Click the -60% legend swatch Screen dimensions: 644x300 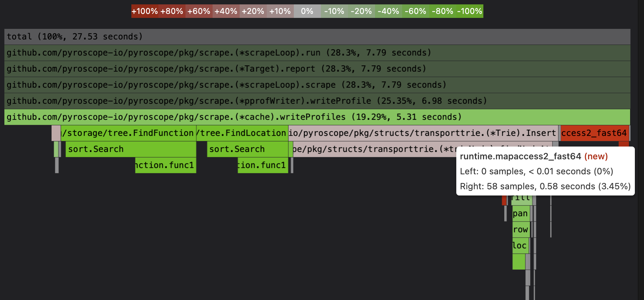pyautogui.click(x=415, y=11)
